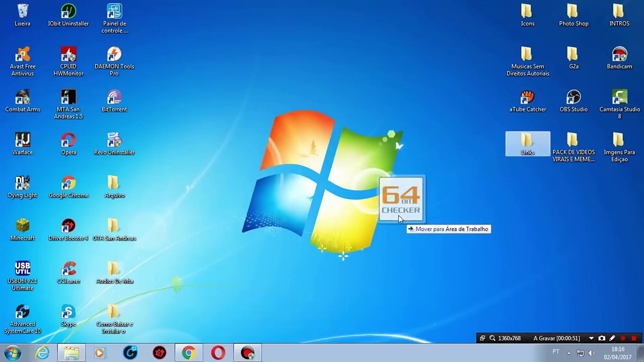Select the CPUID HWMonitor icon
Screen dimensions: 644x362
point(68,61)
